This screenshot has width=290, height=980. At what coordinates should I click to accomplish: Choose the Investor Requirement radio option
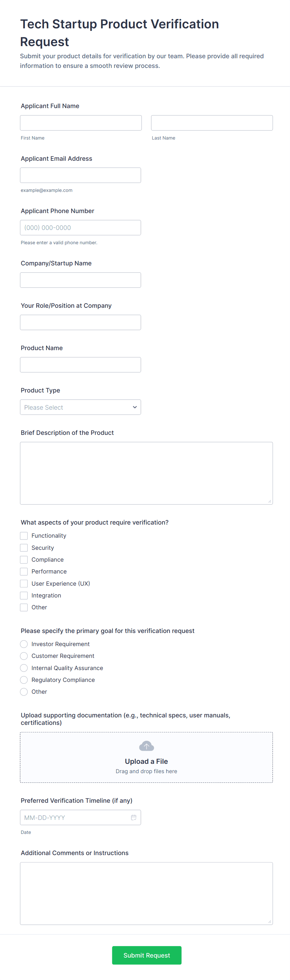tap(24, 644)
